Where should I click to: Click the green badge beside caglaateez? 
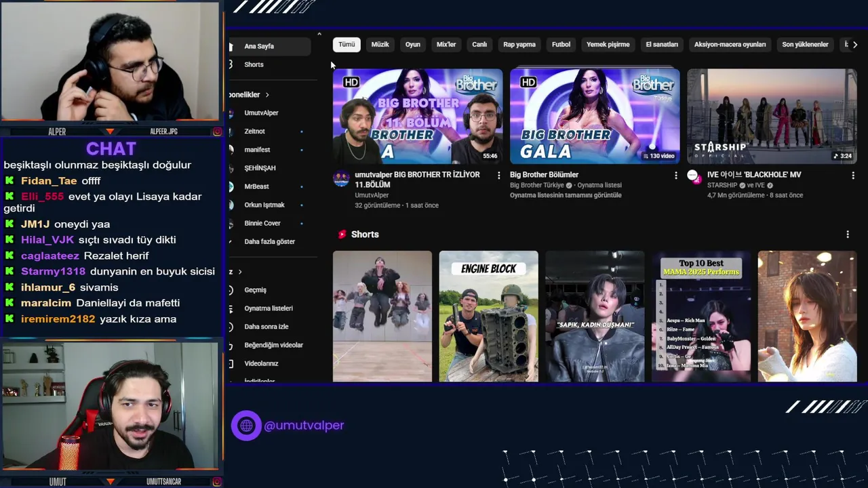(9, 256)
